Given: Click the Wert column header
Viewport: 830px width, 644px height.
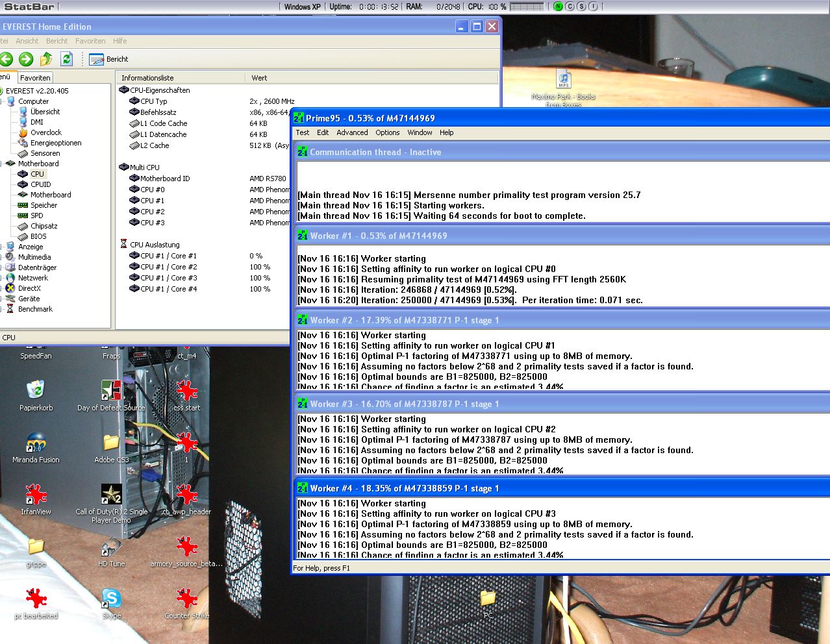Looking at the screenshot, I should tap(372, 78).
